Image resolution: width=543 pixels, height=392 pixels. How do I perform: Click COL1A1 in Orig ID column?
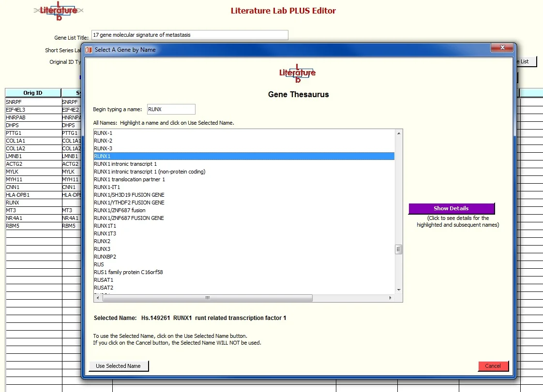[33, 141]
